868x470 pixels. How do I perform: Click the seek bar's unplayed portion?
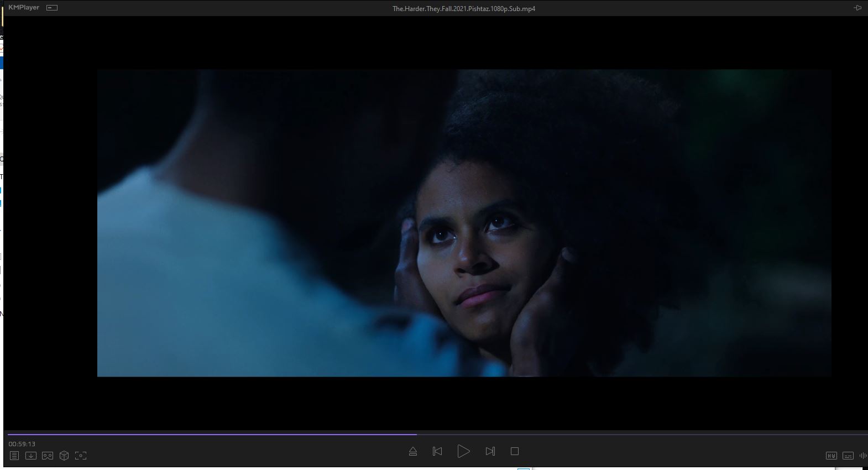tap(636, 435)
